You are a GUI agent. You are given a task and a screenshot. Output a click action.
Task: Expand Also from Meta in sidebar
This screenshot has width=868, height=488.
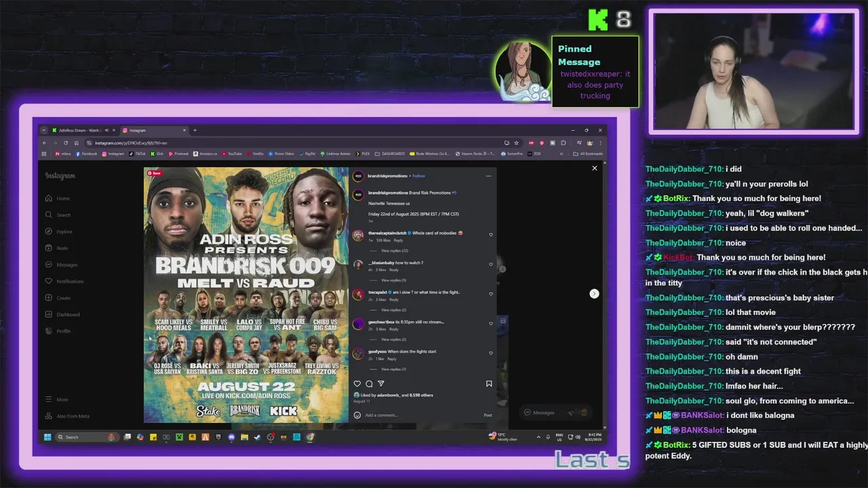tap(67, 416)
